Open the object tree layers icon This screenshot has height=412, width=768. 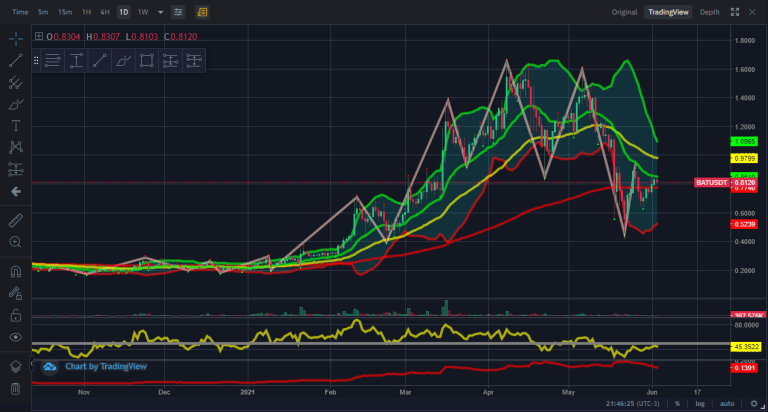(x=16, y=366)
